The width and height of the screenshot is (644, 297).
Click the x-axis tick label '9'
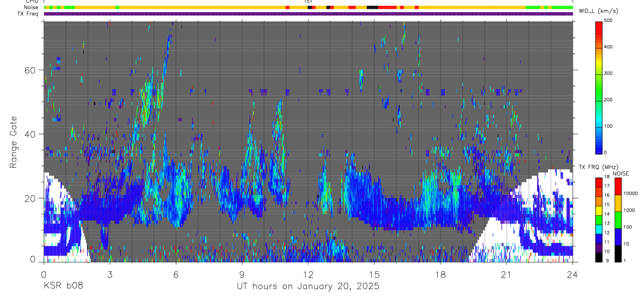(x=242, y=274)
